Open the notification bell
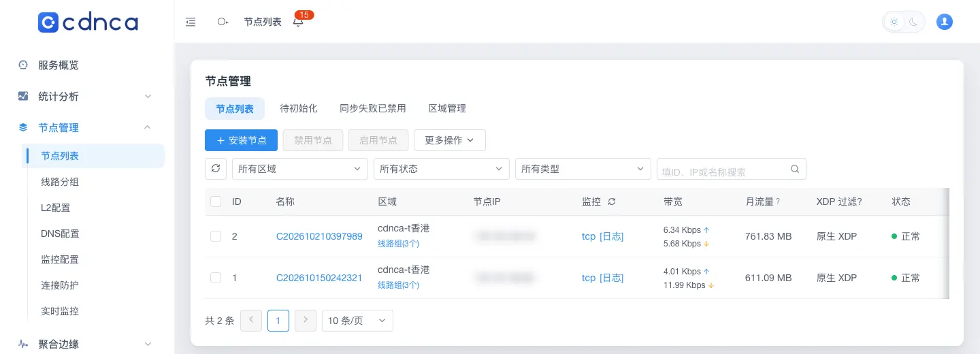The image size is (980, 354). pos(298,22)
